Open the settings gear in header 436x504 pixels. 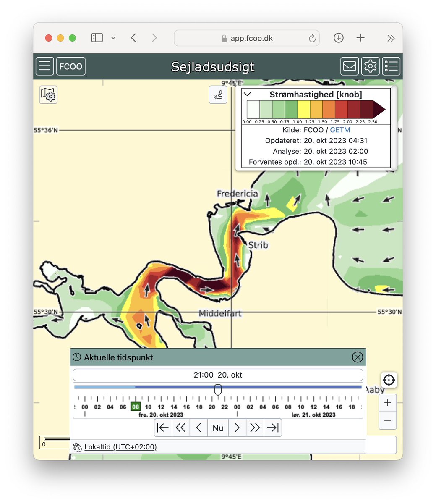pyautogui.click(x=370, y=66)
